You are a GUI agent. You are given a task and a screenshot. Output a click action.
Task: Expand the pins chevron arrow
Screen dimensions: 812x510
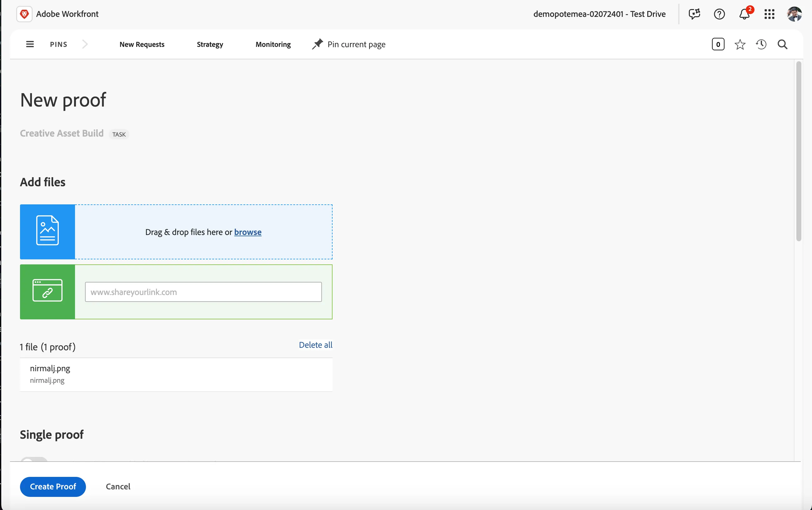tap(85, 44)
